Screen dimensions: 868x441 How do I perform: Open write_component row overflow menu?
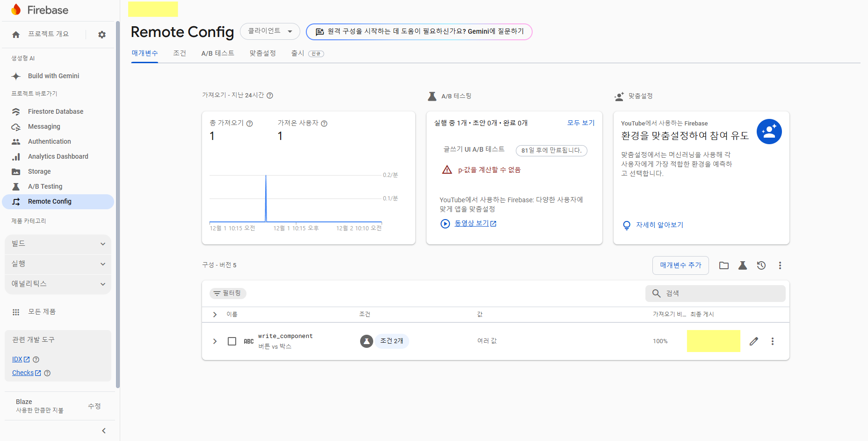pyautogui.click(x=773, y=341)
